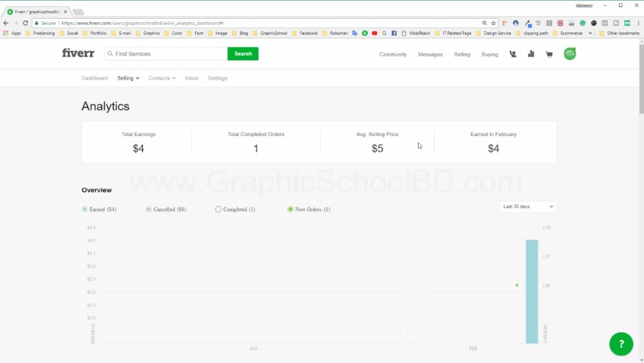Screen dimensions: 644x363
Task: Open the IT Related Page bookmarks folder
Action: [453, 33]
